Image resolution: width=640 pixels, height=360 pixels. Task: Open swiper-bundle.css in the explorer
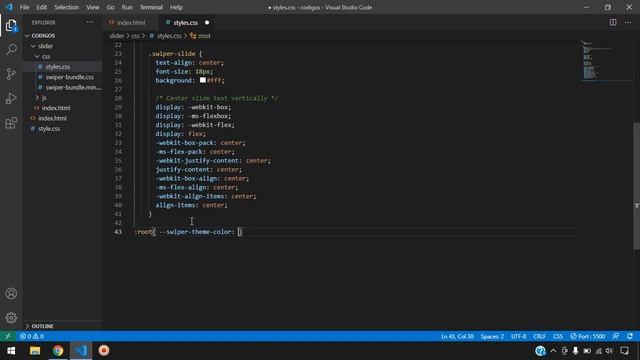[69, 77]
